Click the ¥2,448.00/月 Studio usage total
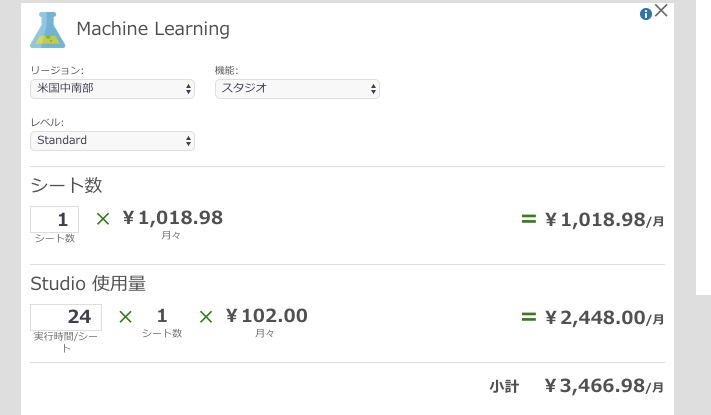This screenshot has height=415, width=711. click(604, 318)
